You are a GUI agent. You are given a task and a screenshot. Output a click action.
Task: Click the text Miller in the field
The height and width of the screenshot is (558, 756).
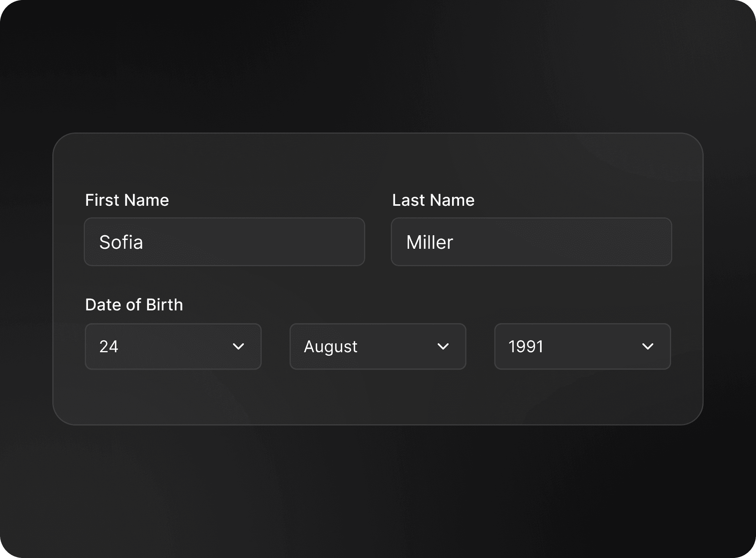tap(430, 242)
